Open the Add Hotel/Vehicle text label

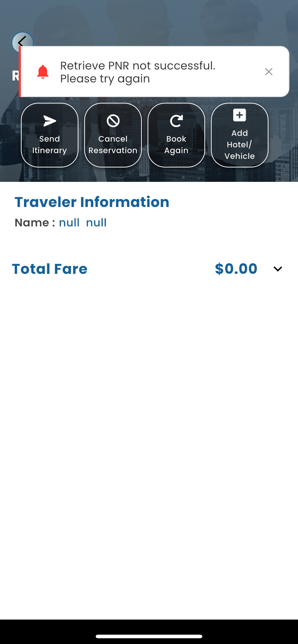[x=239, y=144]
